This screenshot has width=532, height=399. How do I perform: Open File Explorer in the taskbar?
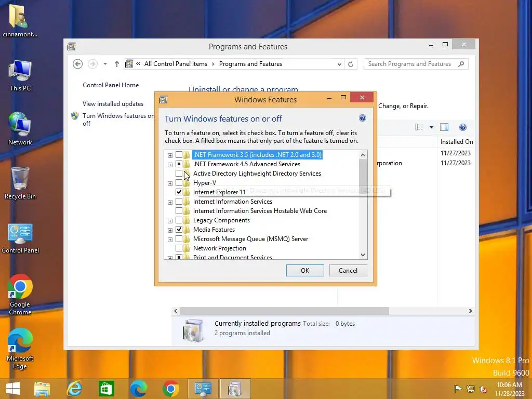point(42,389)
